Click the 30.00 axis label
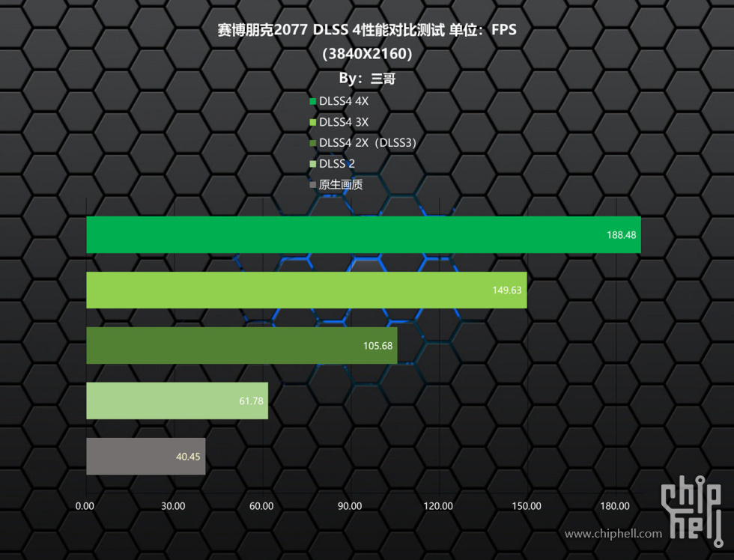The height and width of the screenshot is (560, 734). (x=173, y=506)
